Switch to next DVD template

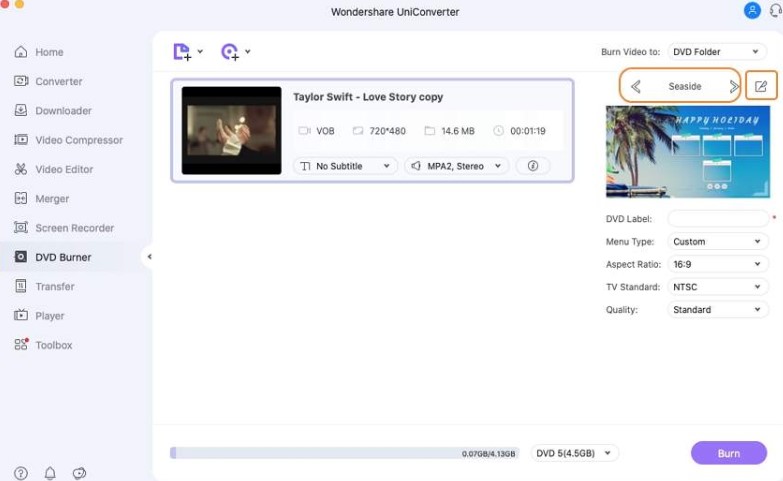734,87
